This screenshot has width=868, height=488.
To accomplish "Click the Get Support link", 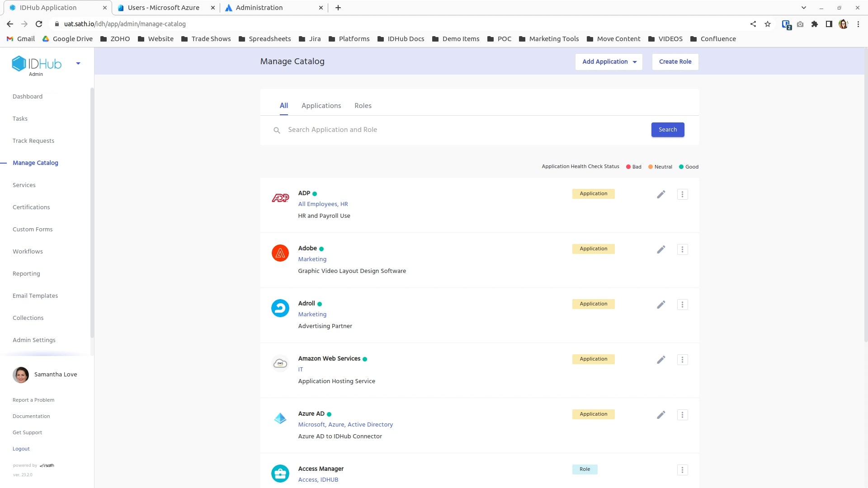I will (x=27, y=433).
